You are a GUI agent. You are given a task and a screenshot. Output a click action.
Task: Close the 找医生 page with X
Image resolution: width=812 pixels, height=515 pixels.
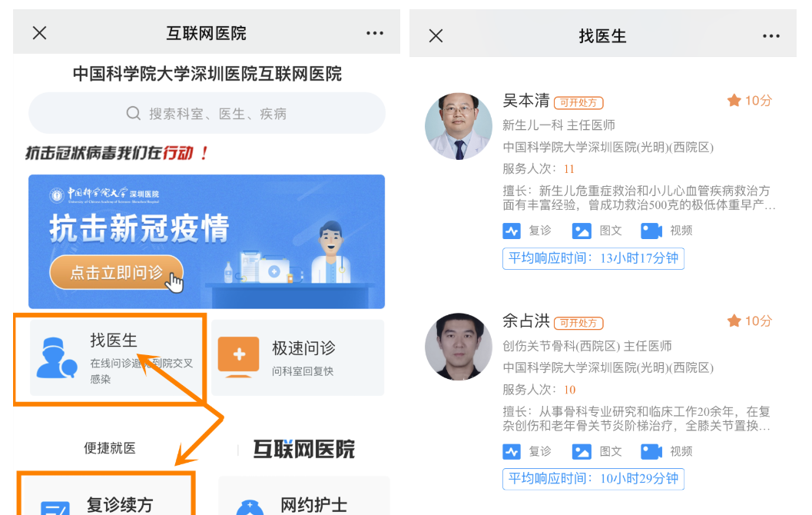436,36
